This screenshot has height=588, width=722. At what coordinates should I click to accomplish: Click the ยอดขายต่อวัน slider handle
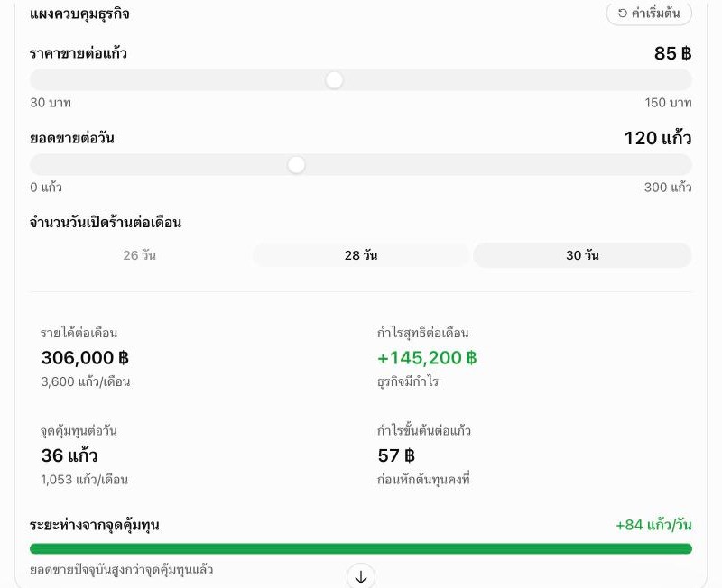[x=296, y=165]
